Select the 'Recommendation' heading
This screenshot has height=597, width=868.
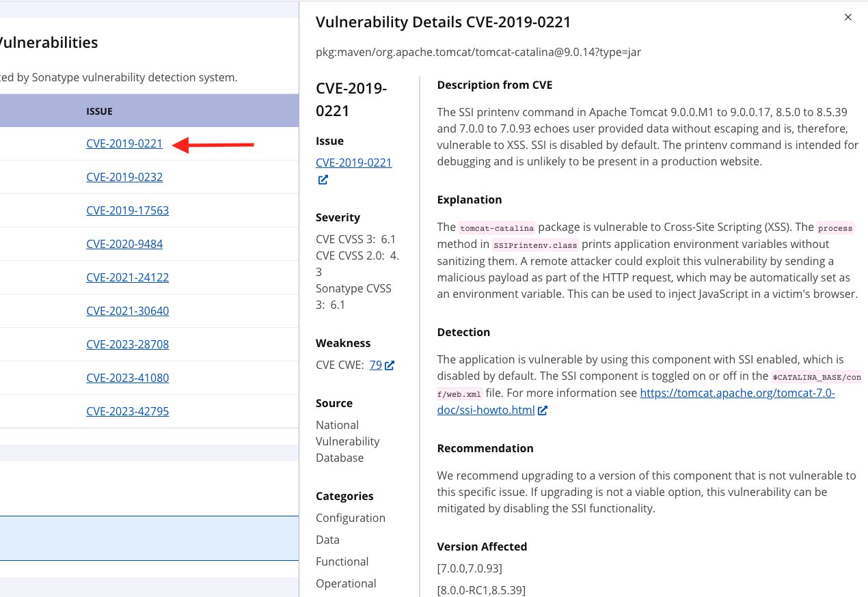point(485,448)
